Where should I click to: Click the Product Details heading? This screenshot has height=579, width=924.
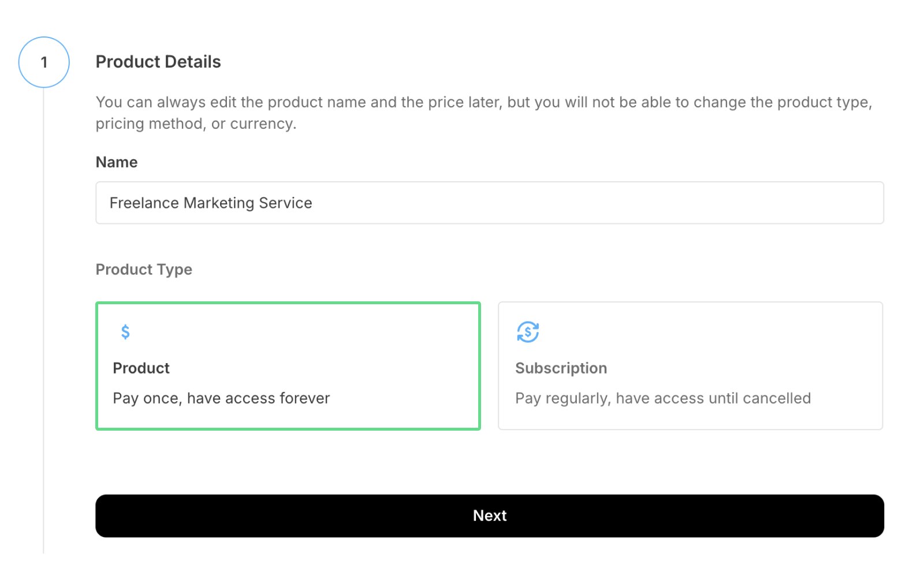[158, 62]
